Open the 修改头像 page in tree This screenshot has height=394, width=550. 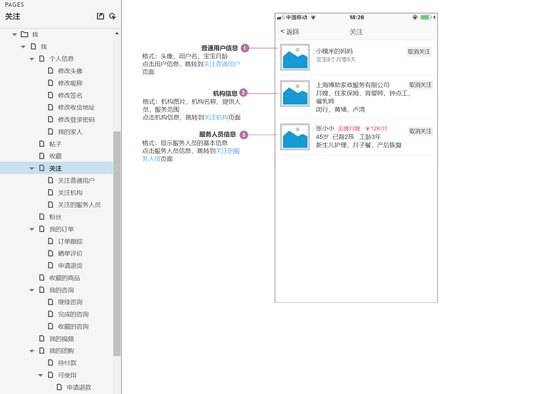pyautogui.click(x=70, y=71)
